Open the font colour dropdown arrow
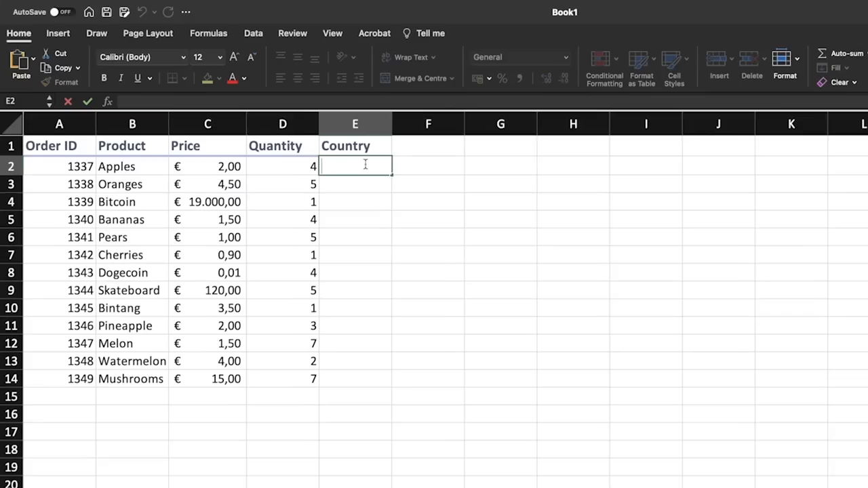Image resolution: width=868 pixels, height=488 pixels. point(244,79)
